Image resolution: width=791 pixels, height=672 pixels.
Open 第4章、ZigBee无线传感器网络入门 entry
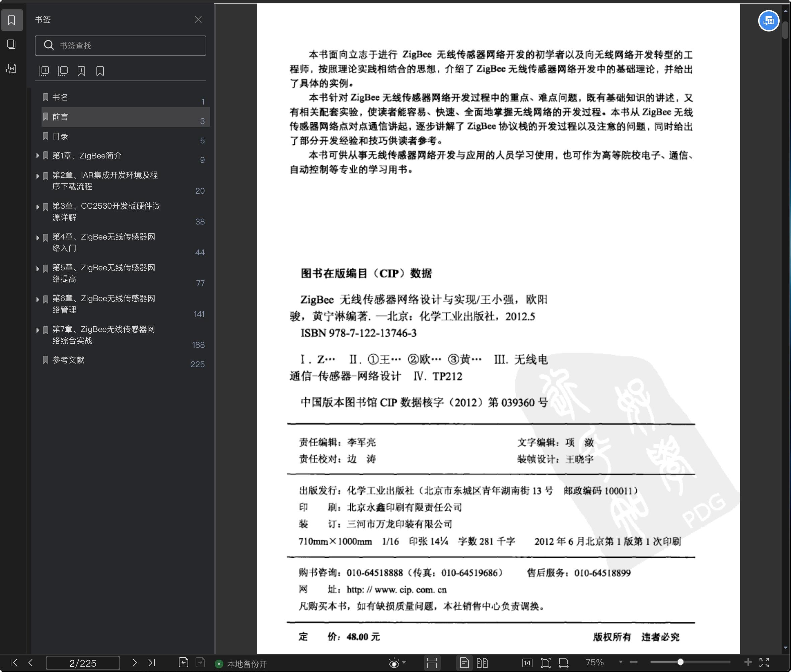click(x=103, y=242)
